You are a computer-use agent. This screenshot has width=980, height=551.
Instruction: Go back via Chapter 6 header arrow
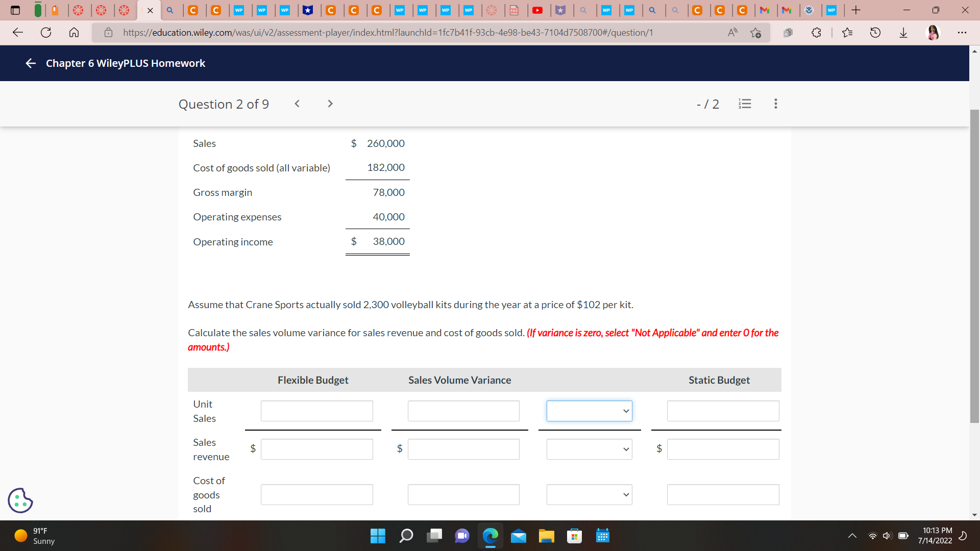pyautogui.click(x=31, y=63)
